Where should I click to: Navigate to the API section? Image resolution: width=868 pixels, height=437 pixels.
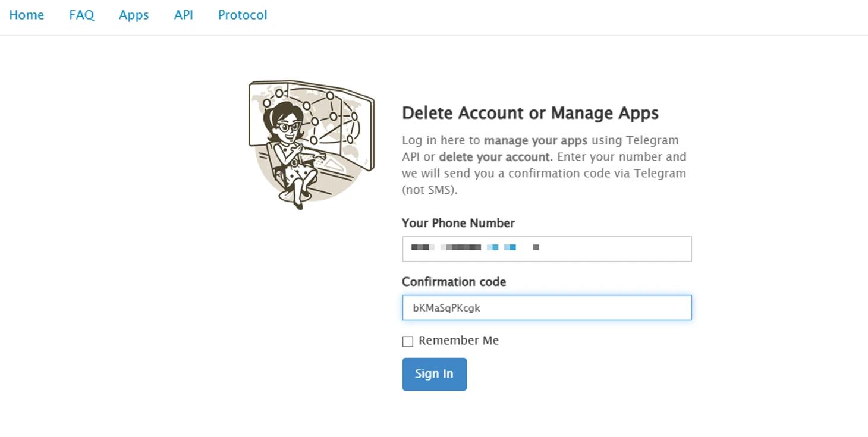pyautogui.click(x=183, y=15)
